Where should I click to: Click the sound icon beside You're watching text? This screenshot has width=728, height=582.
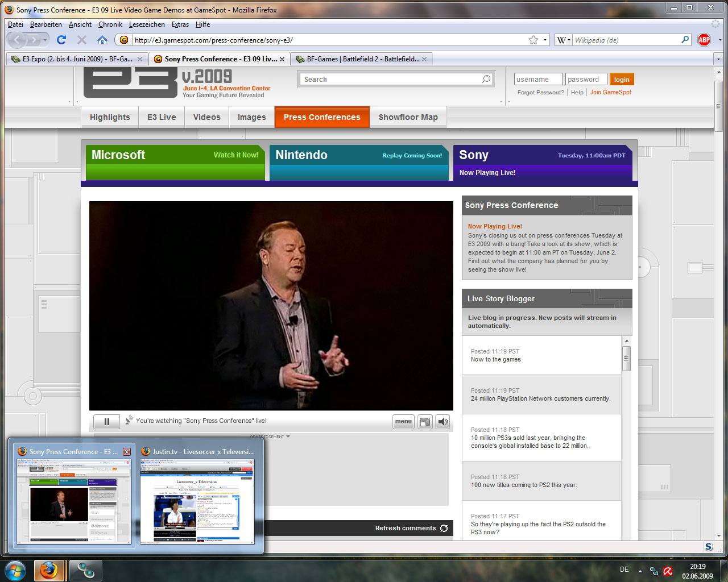[130, 420]
